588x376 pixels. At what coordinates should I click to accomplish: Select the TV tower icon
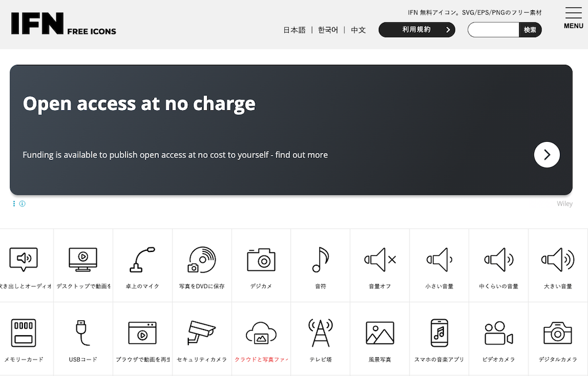pyautogui.click(x=320, y=333)
